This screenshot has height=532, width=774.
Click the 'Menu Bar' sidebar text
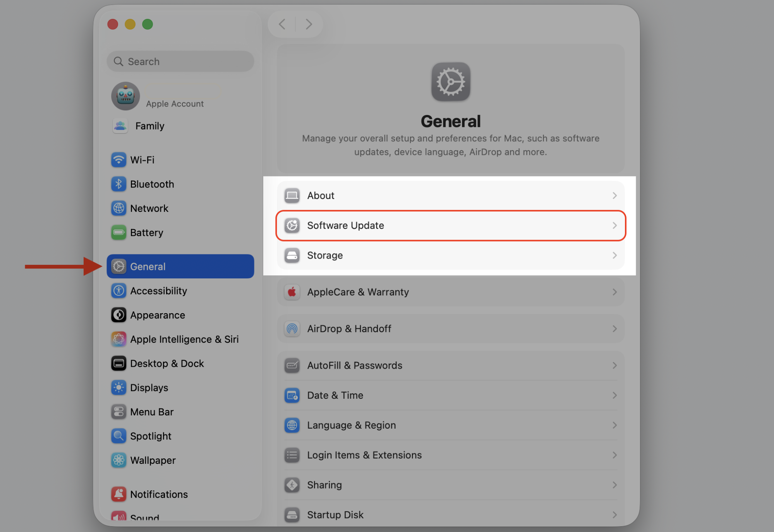[152, 412]
